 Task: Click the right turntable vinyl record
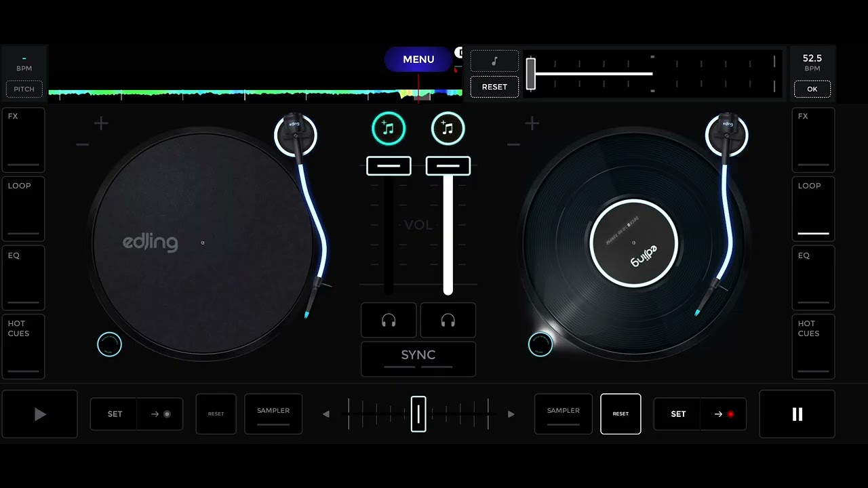(x=633, y=243)
